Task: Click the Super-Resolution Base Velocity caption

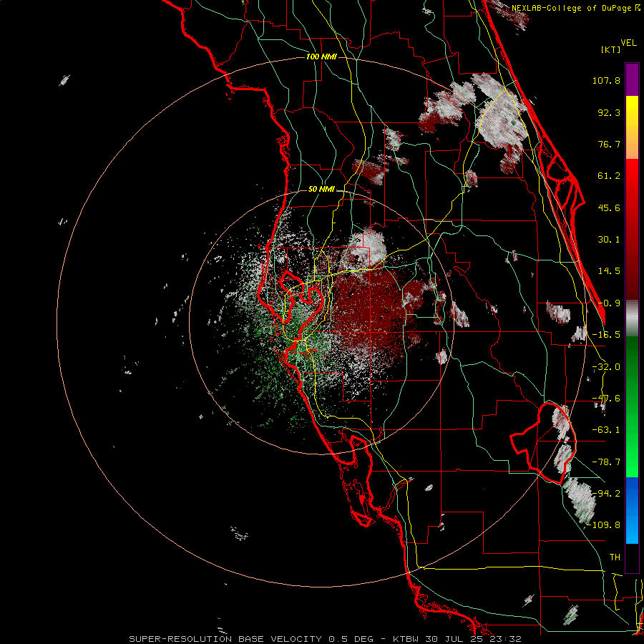Action: point(325,639)
